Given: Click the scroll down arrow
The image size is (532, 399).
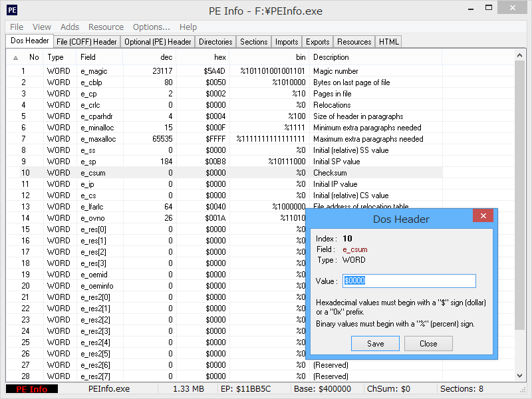Looking at the screenshot, I should (x=519, y=376).
